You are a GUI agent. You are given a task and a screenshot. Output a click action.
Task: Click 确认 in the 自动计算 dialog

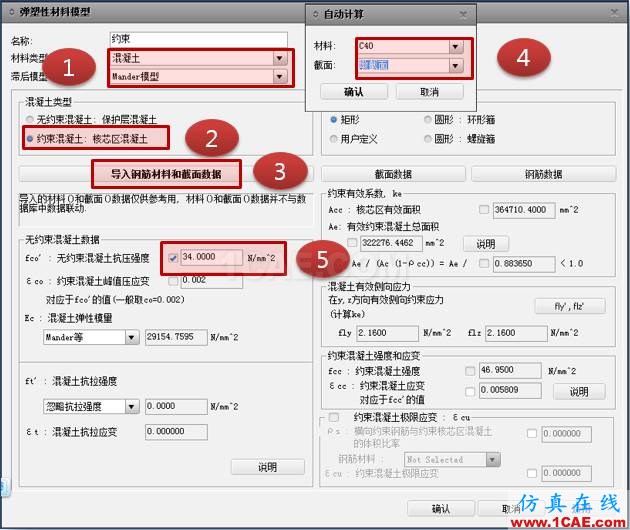pos(354,92)
